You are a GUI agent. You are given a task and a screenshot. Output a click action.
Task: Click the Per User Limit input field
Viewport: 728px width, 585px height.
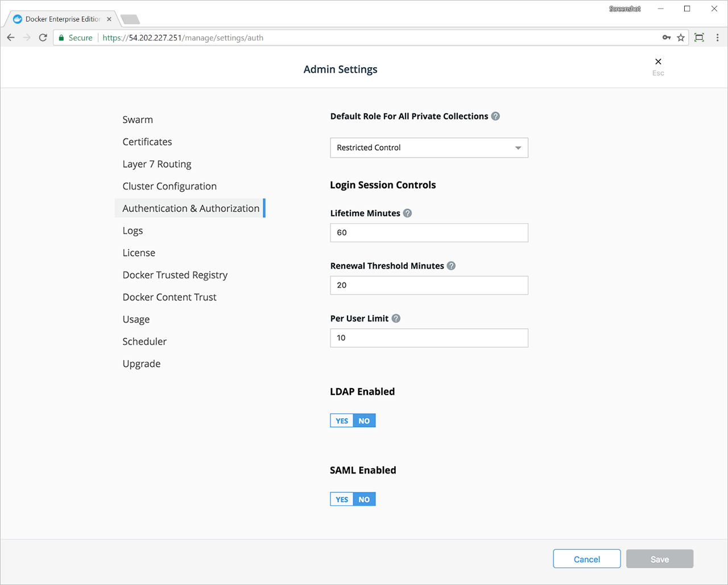click(429, 337)
